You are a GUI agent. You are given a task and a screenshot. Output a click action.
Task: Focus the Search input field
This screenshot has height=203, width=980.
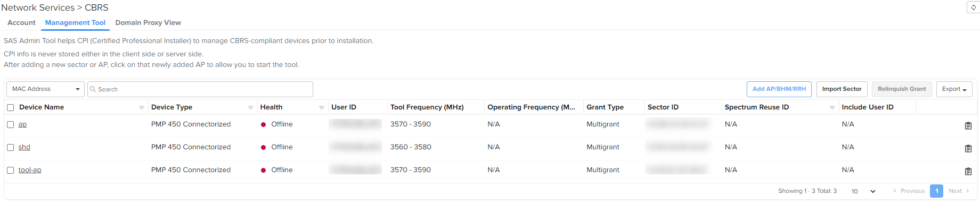[x=200, y=89]
